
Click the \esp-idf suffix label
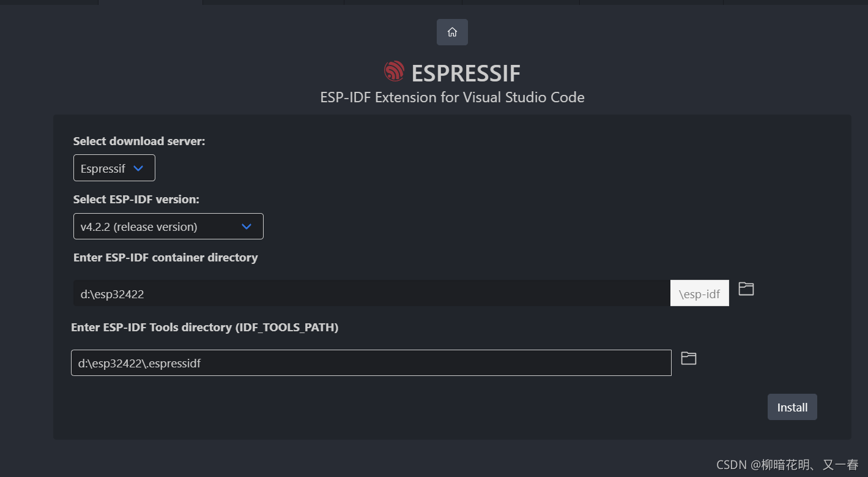tap(699, 293)
